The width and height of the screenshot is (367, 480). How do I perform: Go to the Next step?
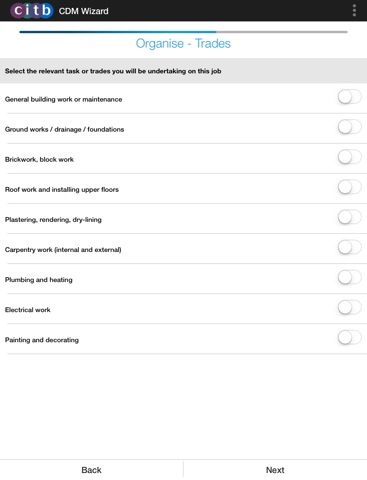pos(275,470)
